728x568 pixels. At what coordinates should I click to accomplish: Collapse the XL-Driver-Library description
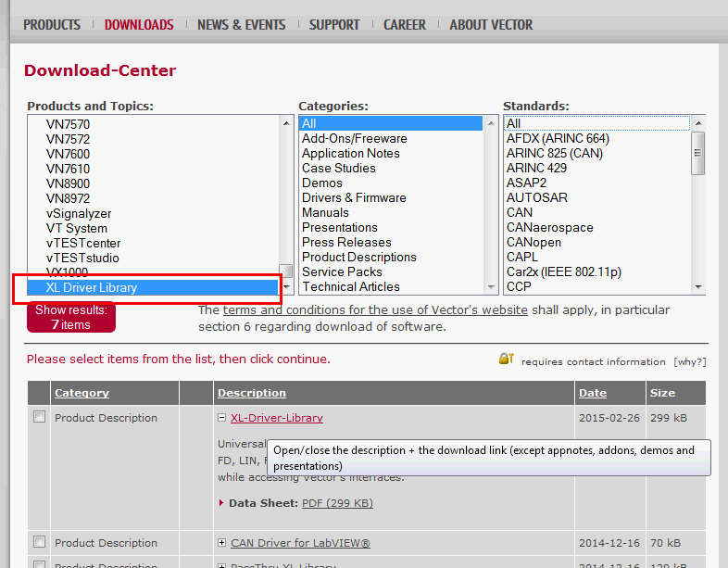coord(222,418)
